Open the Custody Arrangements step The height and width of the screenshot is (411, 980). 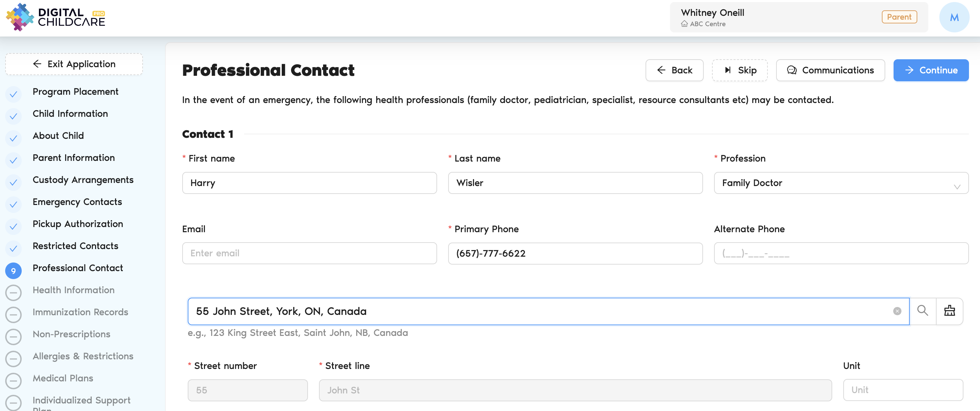tap(83, 179)
